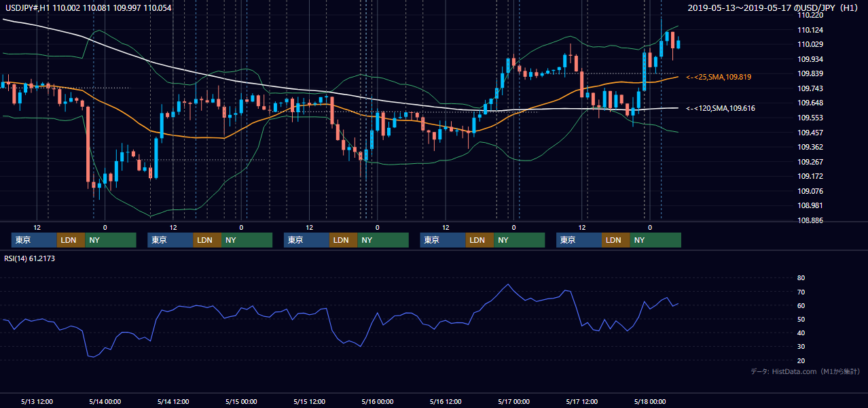Click the LDN session box for 5/13
The height and width of the screenshot is (408, 868).
point(71,240)
